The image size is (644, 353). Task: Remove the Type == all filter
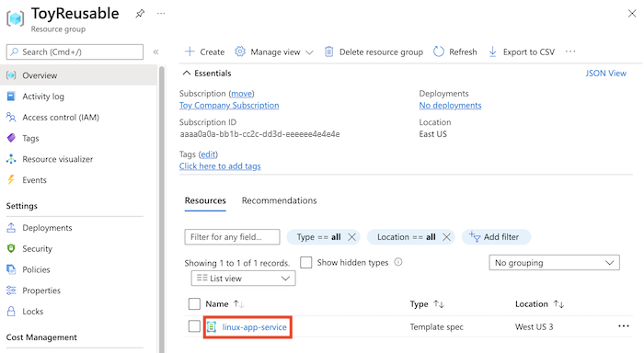352,237
